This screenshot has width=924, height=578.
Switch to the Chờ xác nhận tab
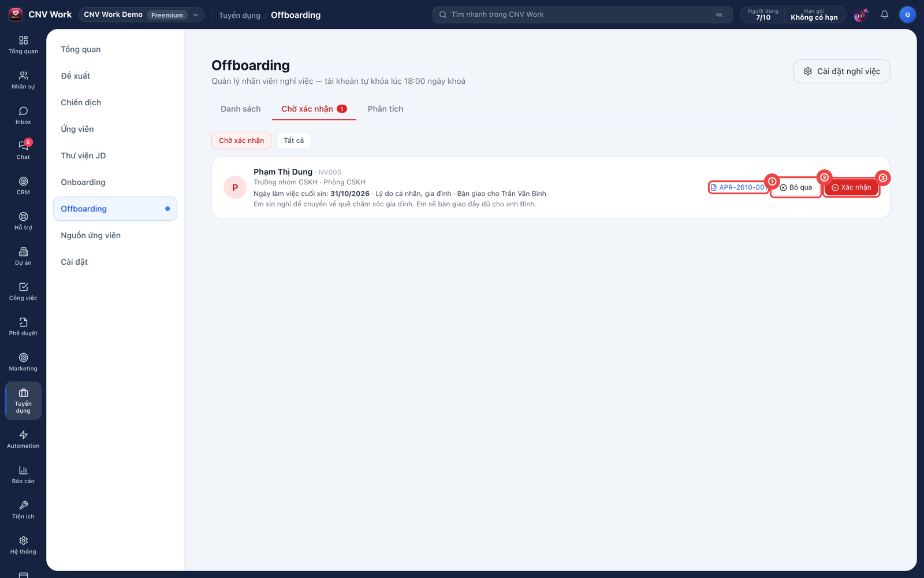coord(314,109)
